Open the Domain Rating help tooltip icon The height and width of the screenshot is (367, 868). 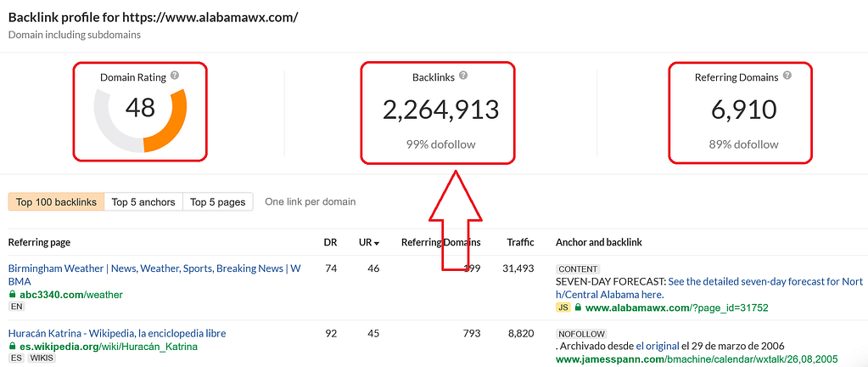(x=175, y=76)
